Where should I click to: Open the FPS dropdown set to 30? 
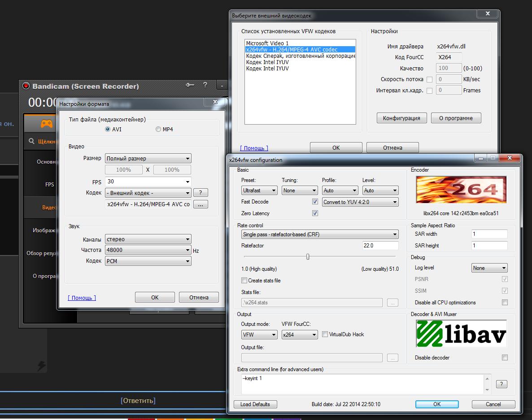point(148,182)
